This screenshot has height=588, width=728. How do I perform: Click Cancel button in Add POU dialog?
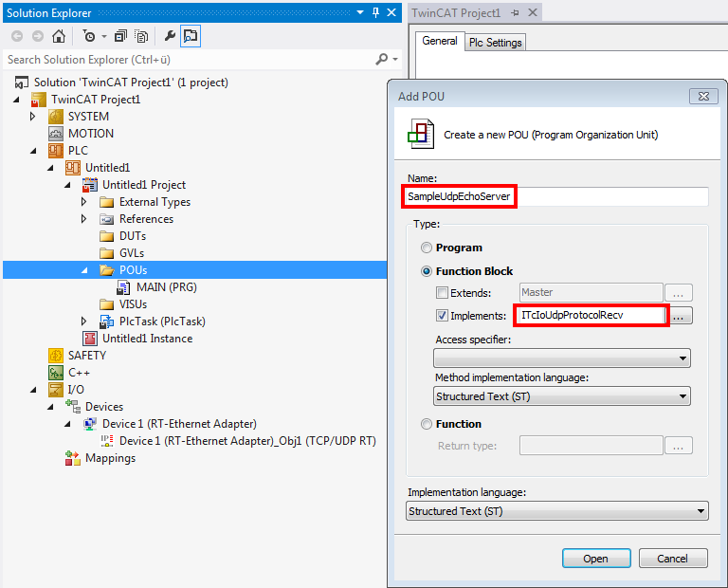point(673,559)
